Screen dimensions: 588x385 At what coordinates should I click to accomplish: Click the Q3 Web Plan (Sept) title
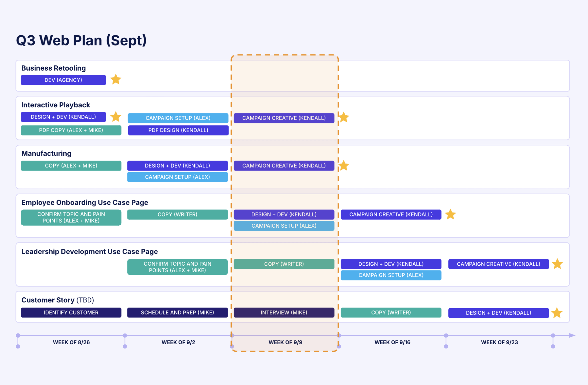[81, 40]
